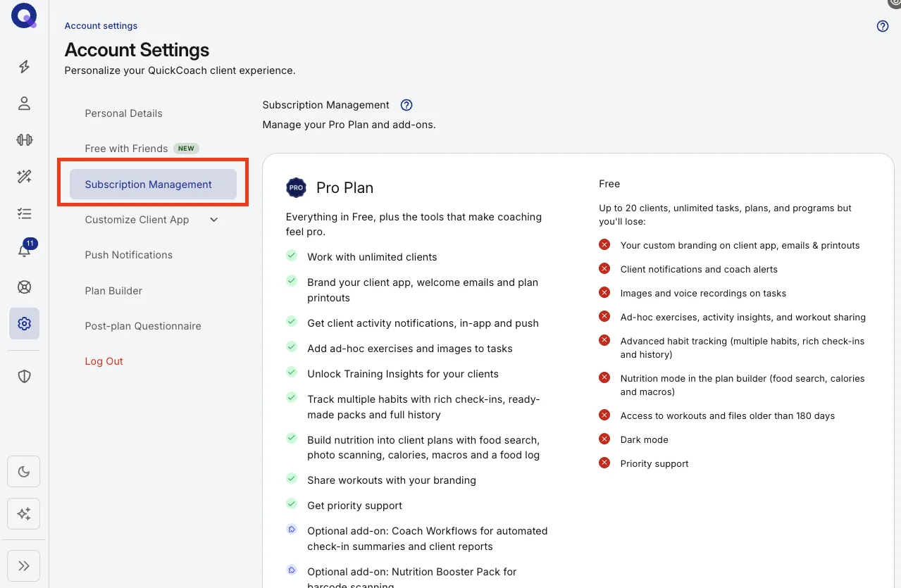Open the dumbbell exercises icon
The image size is (901, 588).
point(25,139)
